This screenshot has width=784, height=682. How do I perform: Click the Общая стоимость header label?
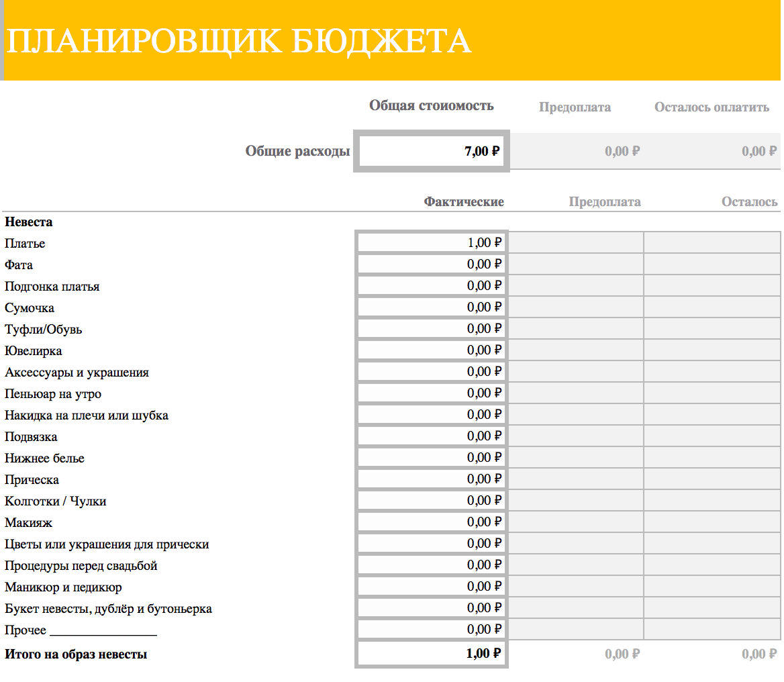point(431,106)
